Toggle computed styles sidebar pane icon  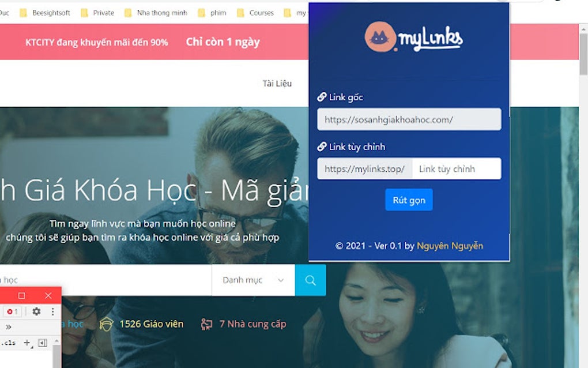point(43,343)
